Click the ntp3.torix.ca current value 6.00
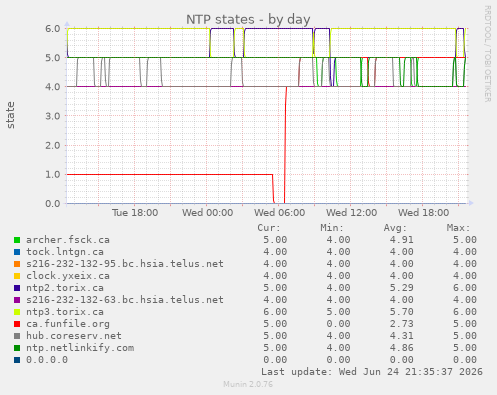The image size is (497, 395). (x=275, y=312)
